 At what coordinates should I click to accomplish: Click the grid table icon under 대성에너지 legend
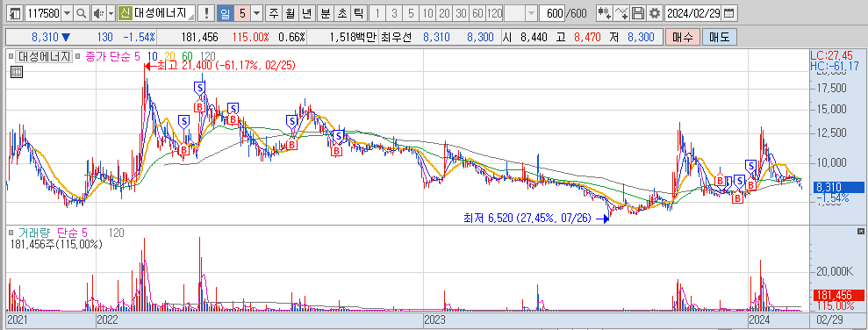(16, 71)
